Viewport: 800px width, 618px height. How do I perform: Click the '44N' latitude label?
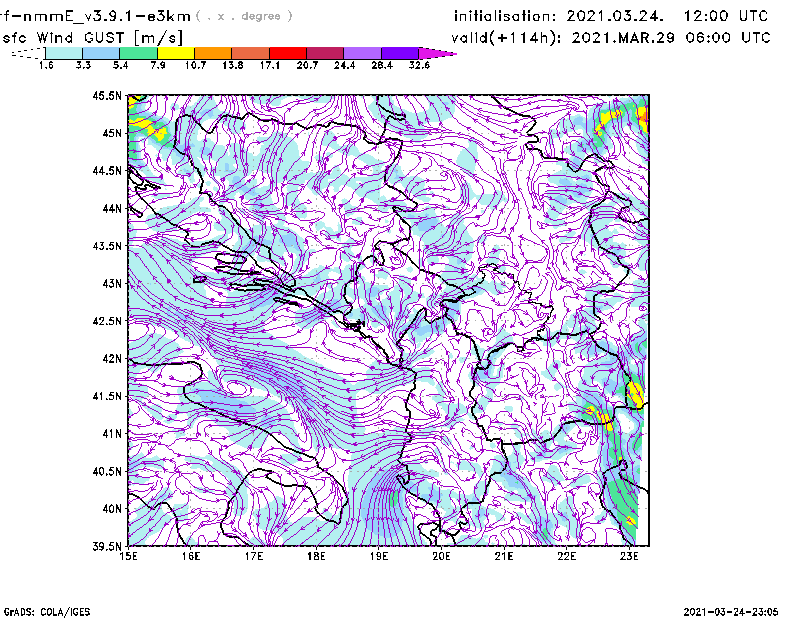tap(112, 208)
